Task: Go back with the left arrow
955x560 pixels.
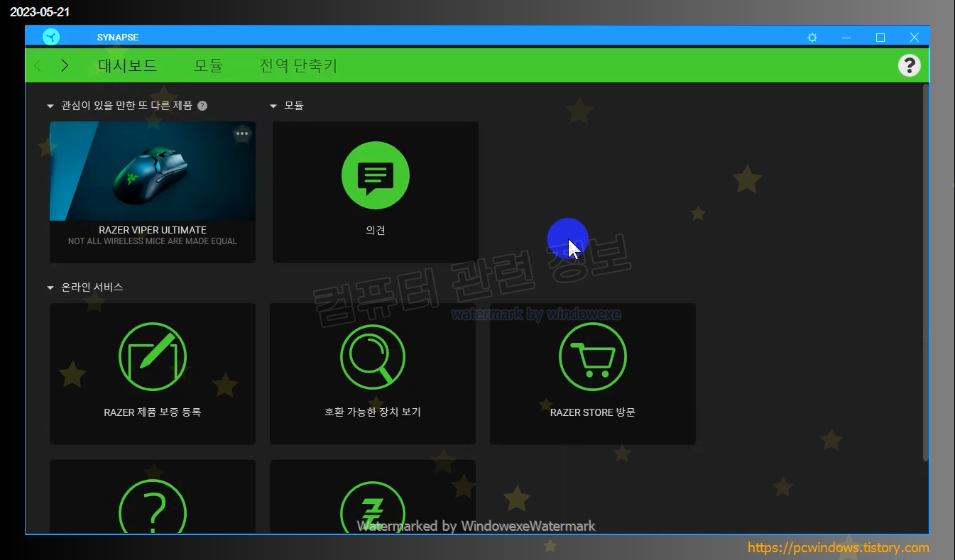Action: coord(38,65)
